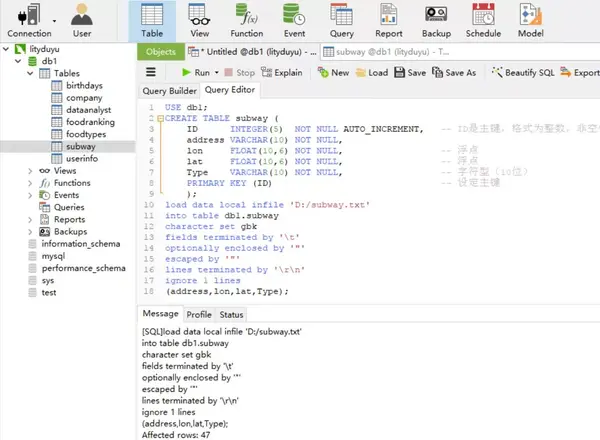Select the foodranking table
The height and width of the screenshot is (440, 600).
point(90,122)
